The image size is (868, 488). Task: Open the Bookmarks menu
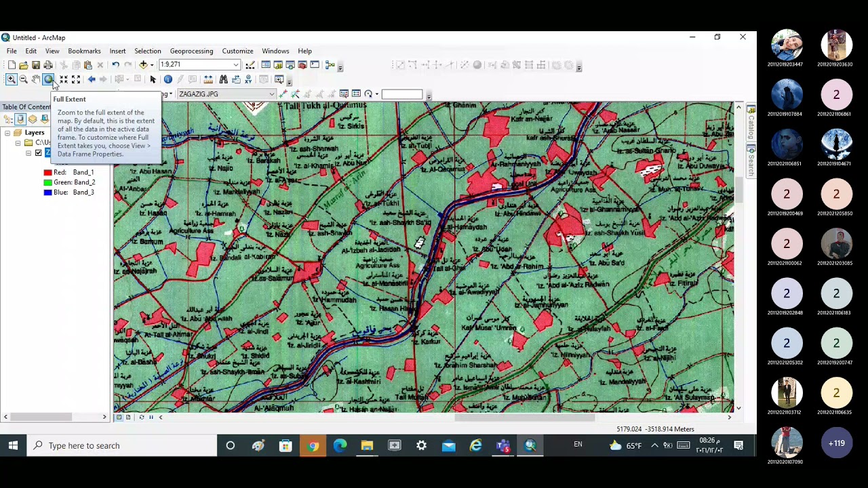[x=84, y=51]
